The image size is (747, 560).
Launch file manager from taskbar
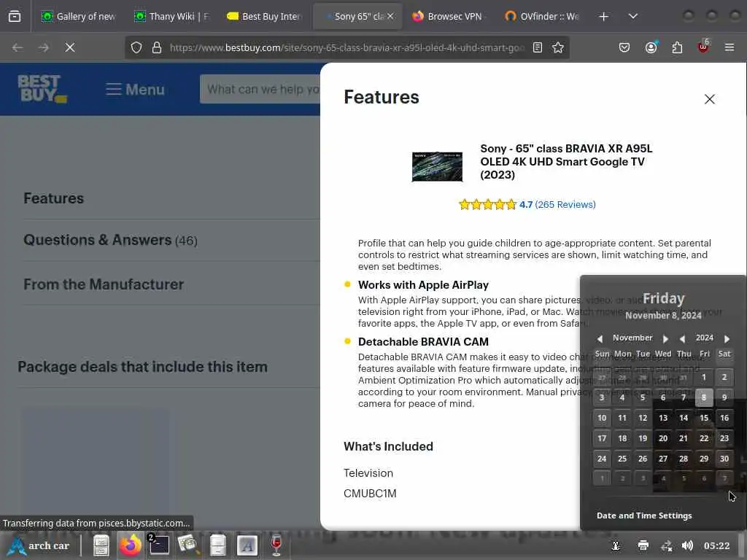(x=101, y=545)
